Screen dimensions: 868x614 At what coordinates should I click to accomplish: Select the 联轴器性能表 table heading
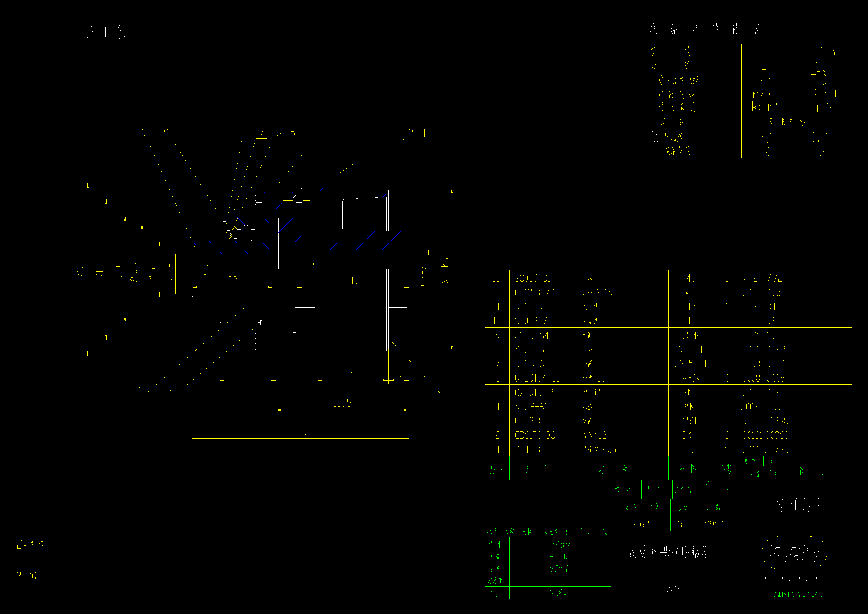(x=705, y=29)
